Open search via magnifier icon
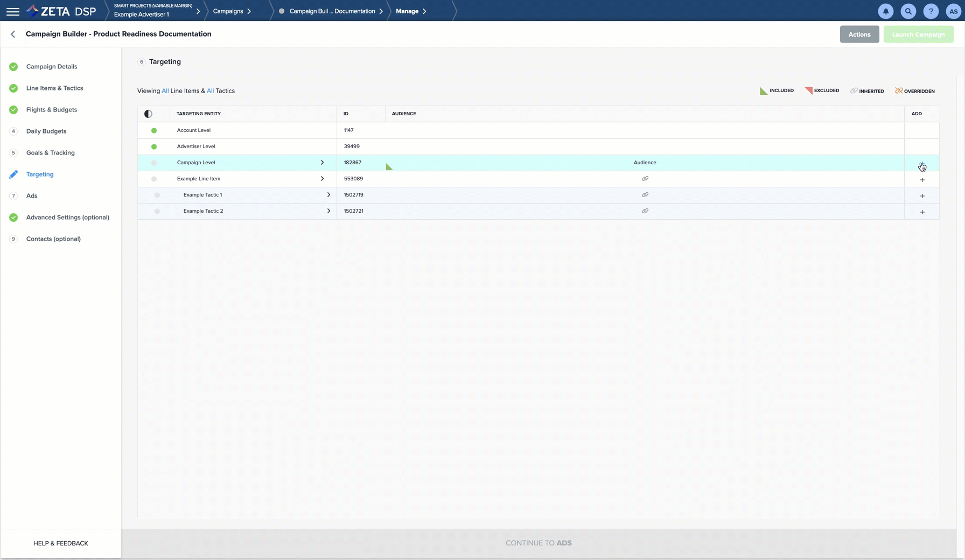The image size is (965, 560). point(908,11)
